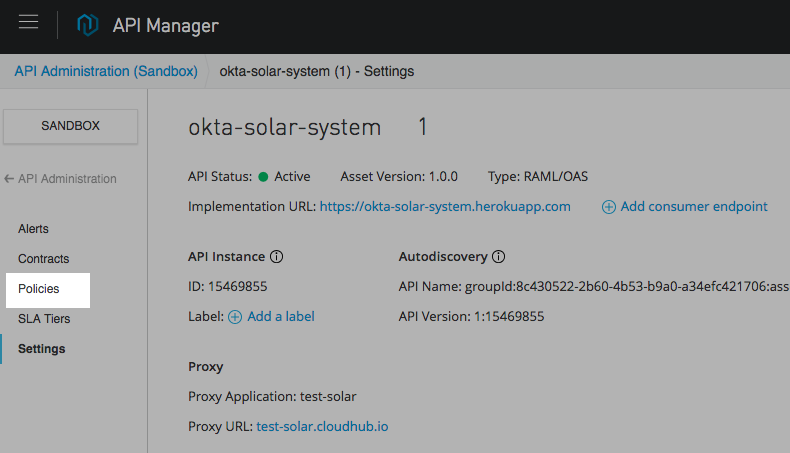Open the hamburger navigation menu
This screenshot has width=790, height=453.
(x=29, y=24)
